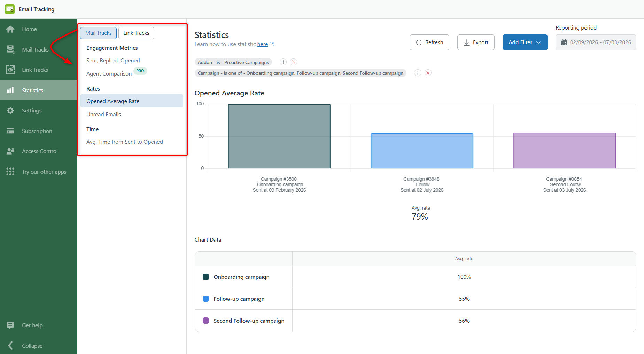Screen dimensions: 644x354
Task: Open the reporting period date range field
Action: [x=596, y=42]
